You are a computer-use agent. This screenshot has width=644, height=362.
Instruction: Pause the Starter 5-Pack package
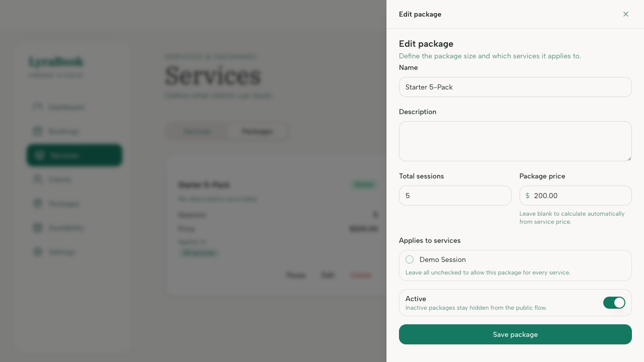(x=296, y=275)
